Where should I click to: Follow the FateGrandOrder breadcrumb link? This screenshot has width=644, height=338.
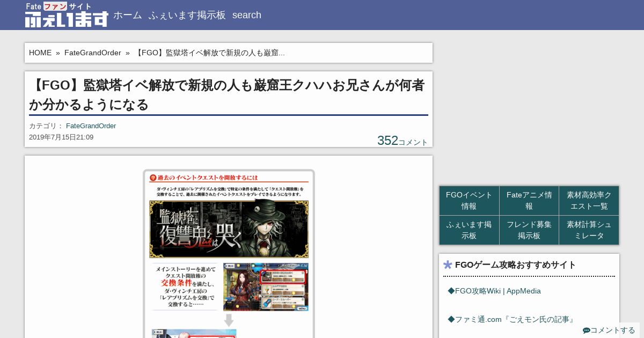pyautogui.click(x=93, y=53)
